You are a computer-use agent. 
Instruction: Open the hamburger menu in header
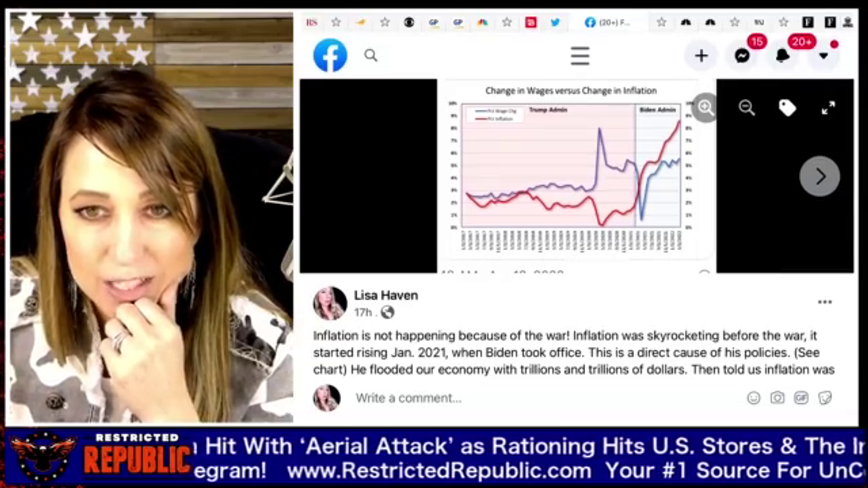point(580,56)
